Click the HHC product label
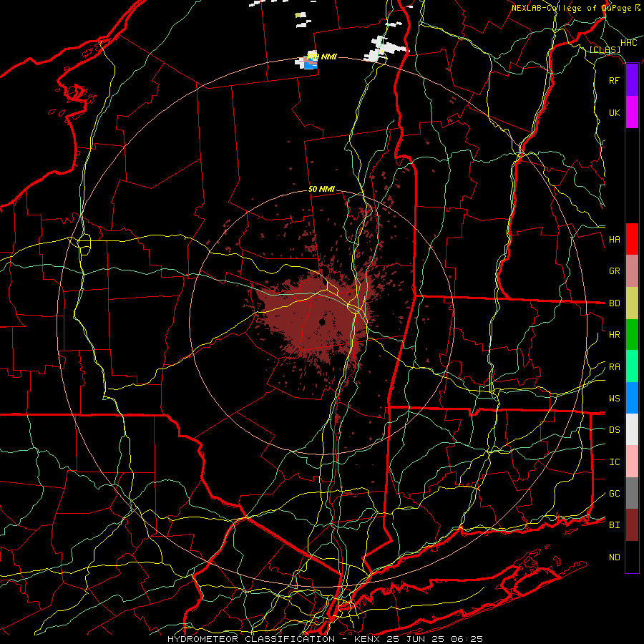The width and height of the screenshot is (644, 644). tap(628, 43)
